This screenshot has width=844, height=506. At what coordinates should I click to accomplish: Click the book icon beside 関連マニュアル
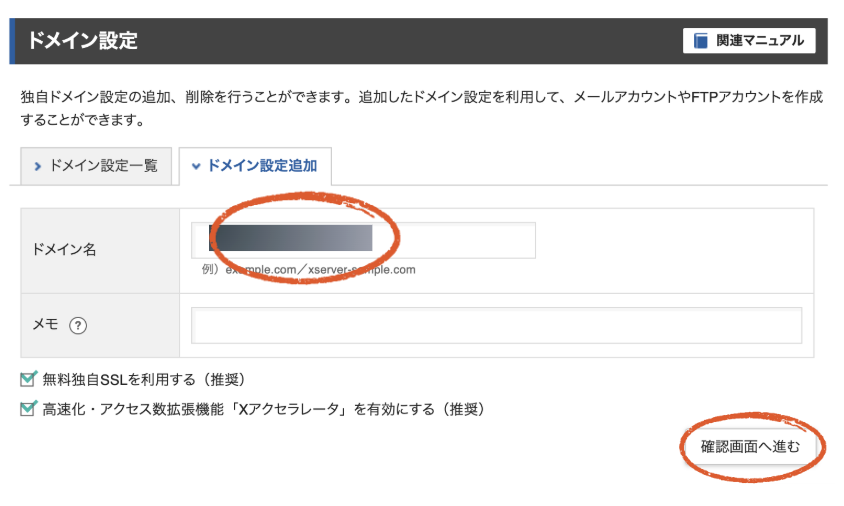701,41
